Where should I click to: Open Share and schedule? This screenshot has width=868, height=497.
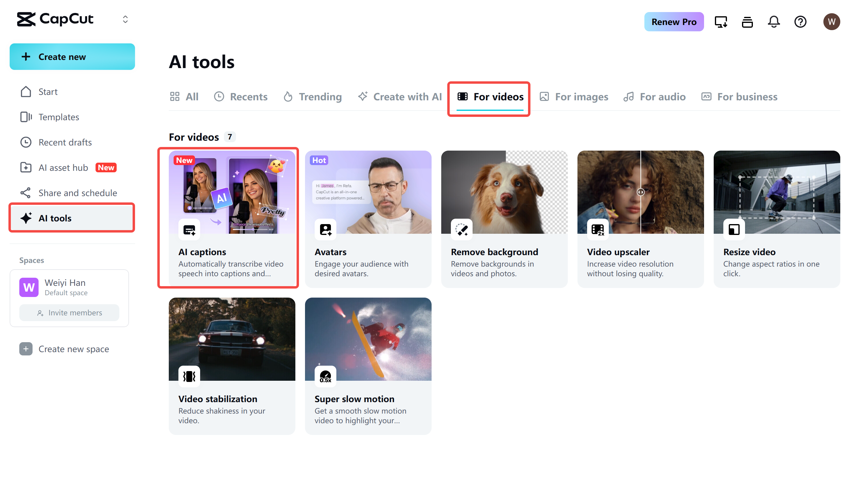pos(77,192)
